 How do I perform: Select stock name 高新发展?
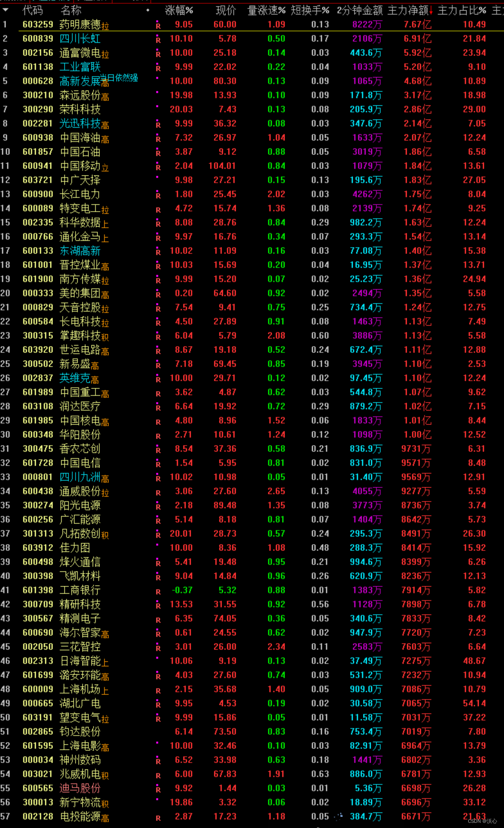80,81
